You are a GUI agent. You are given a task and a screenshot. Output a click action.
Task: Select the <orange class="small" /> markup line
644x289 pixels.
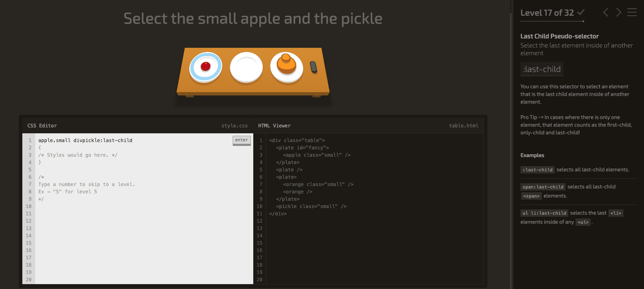(318, 184)
